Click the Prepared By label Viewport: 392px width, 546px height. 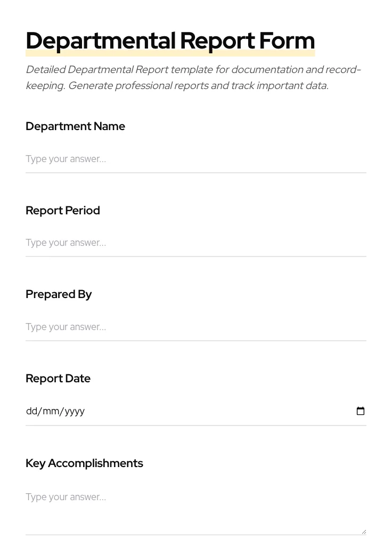click(59, 294)
